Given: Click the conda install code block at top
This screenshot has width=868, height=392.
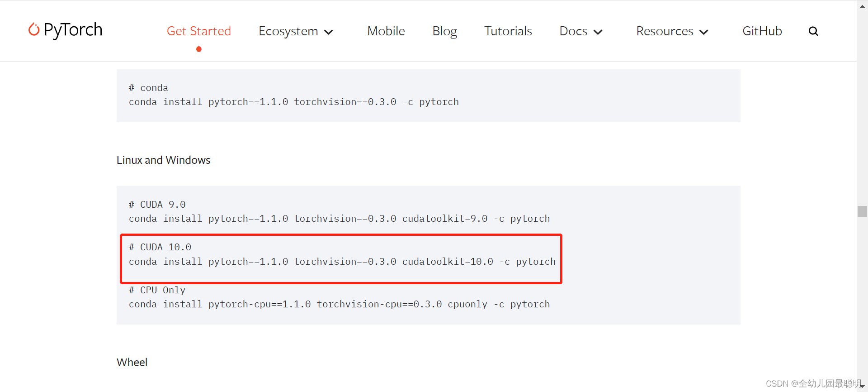Looking at the screenshot, I should [294, 101].
